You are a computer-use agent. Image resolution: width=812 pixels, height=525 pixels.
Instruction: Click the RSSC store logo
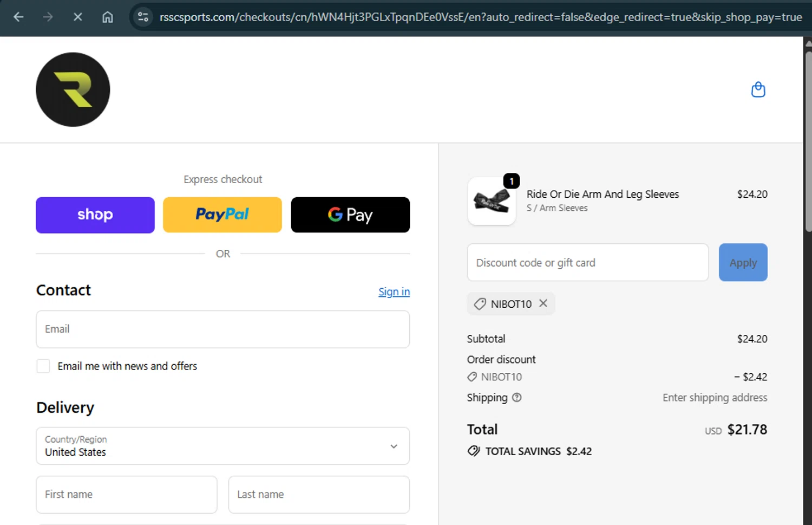[x=73, y=89]
